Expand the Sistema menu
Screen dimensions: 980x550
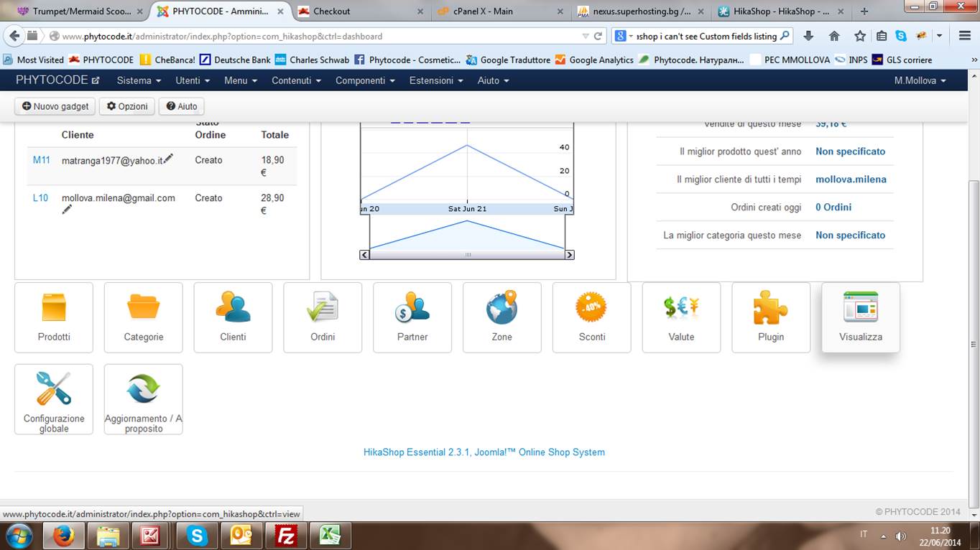click(x=139, y=80)
